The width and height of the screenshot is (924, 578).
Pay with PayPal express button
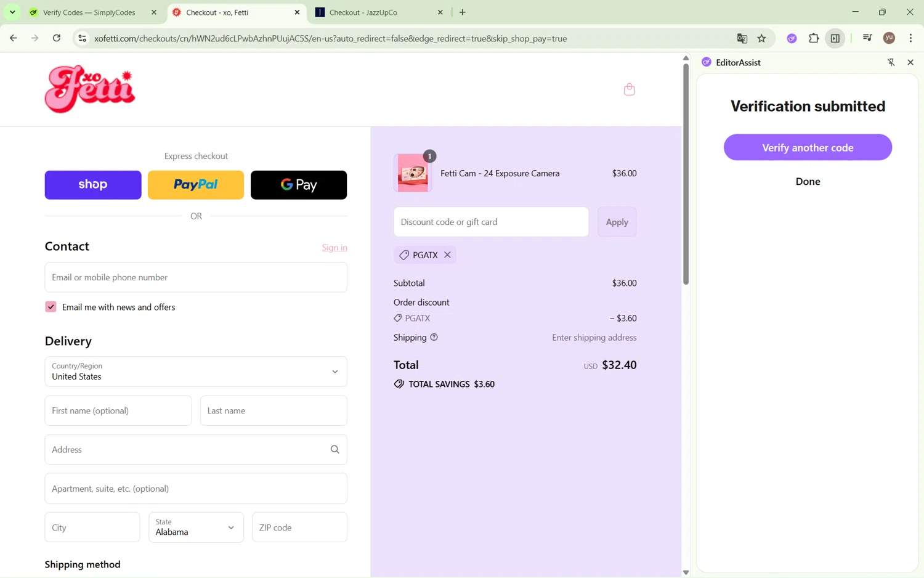point(196,185)
